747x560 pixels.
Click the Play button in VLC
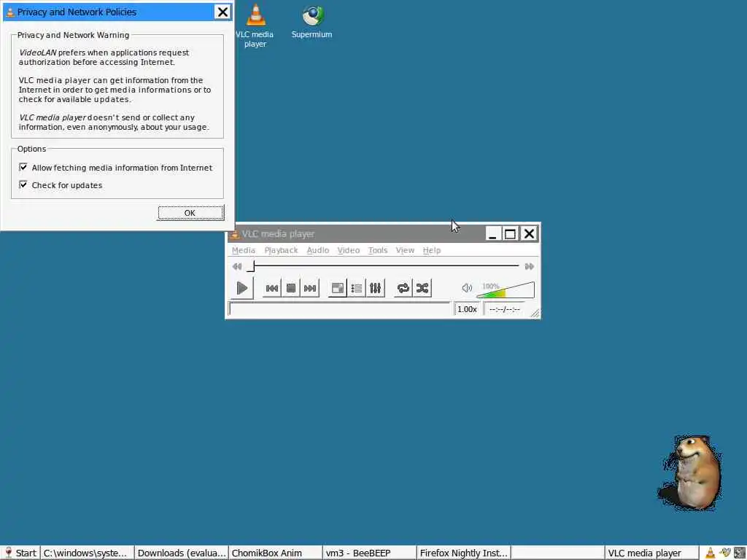(242, 288)
